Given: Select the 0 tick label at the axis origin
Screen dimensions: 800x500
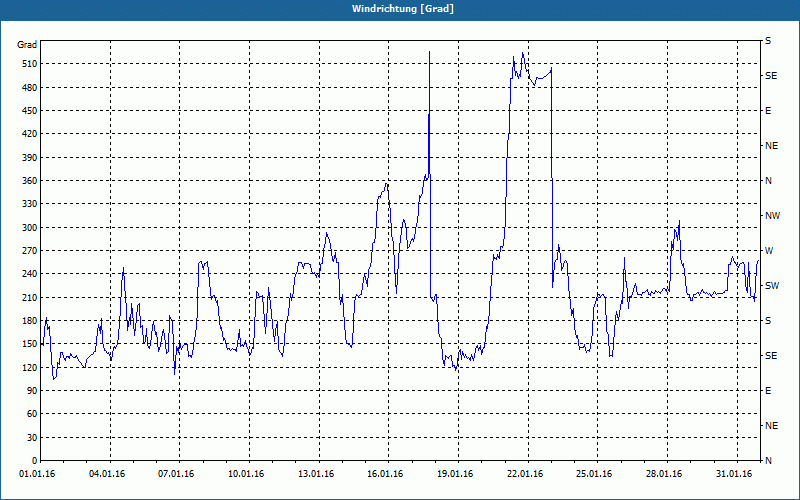Looking at the screenshot, I should 35,461.
